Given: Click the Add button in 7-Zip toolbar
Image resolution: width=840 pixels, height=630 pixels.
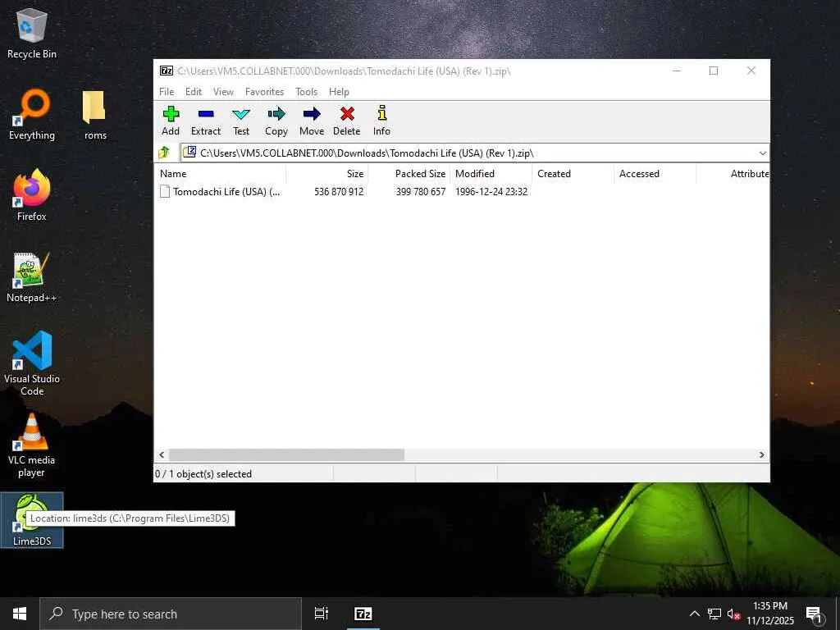Looking at the screenshot, I should tap(171, 121).
